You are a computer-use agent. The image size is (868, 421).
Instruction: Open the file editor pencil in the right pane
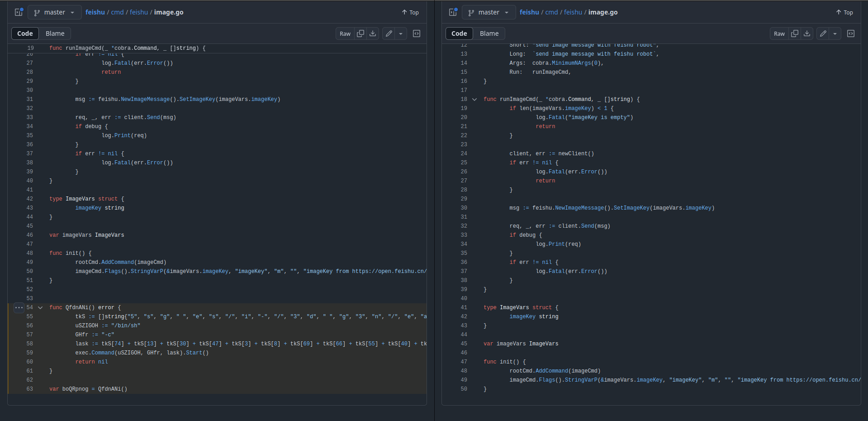822,33
